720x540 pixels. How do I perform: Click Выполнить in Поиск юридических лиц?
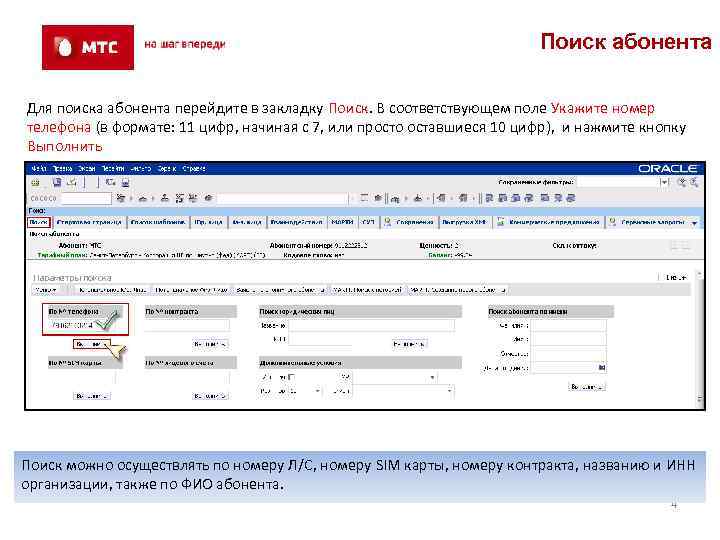410,344
